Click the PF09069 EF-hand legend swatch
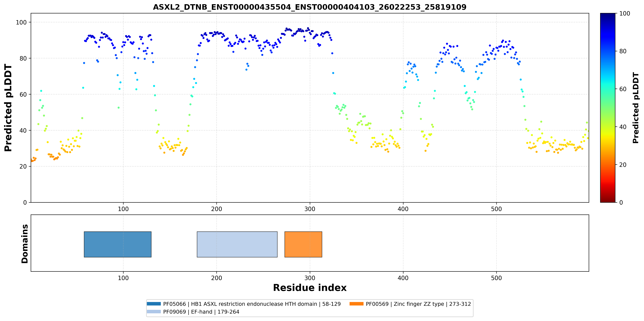 click(154, 312)
